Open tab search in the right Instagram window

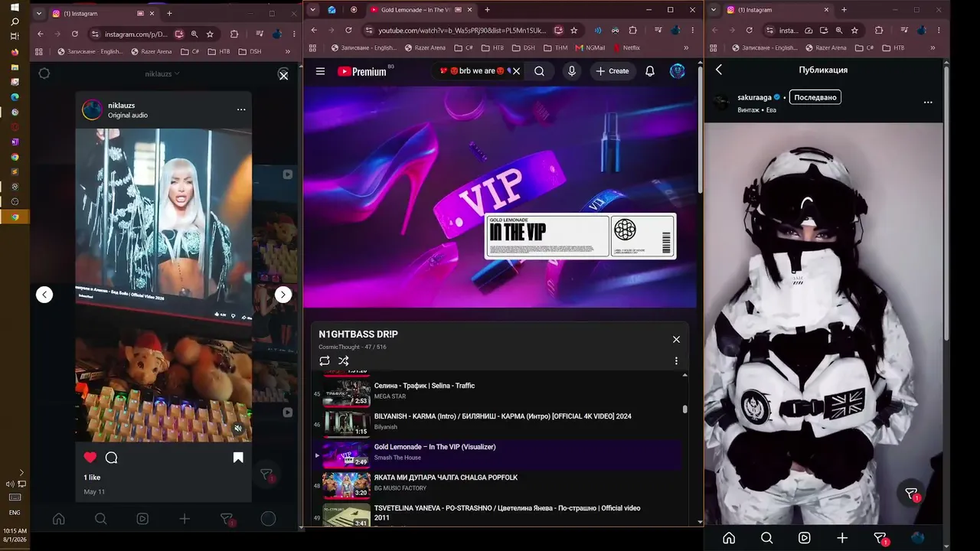click(714, 10)
